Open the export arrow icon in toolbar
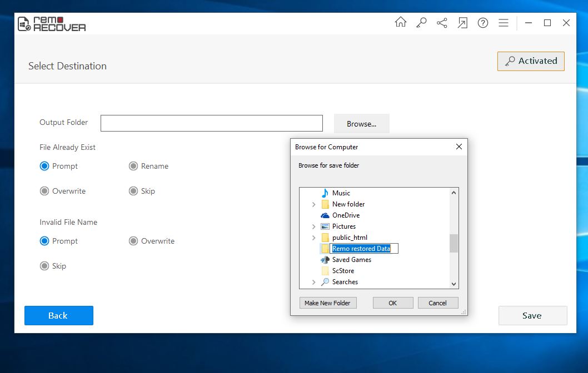This screenshot has height=373, width=588. click(x=462, y=23)
